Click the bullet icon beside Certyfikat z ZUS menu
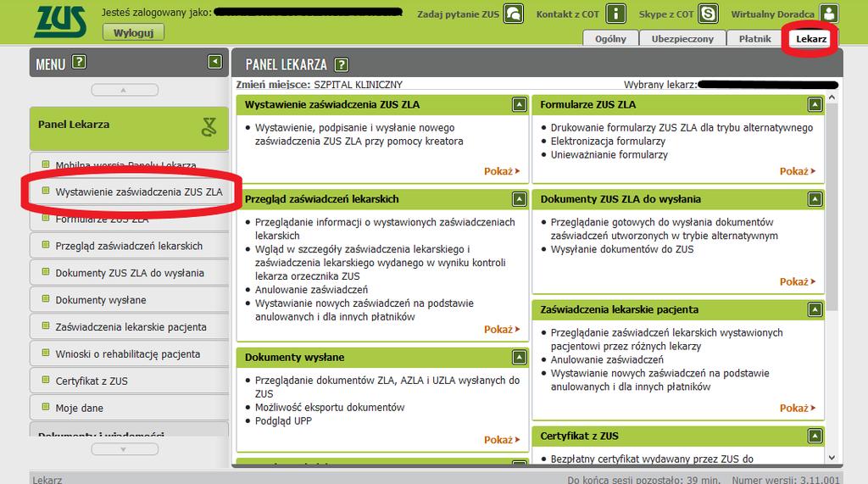 (46, 380)
